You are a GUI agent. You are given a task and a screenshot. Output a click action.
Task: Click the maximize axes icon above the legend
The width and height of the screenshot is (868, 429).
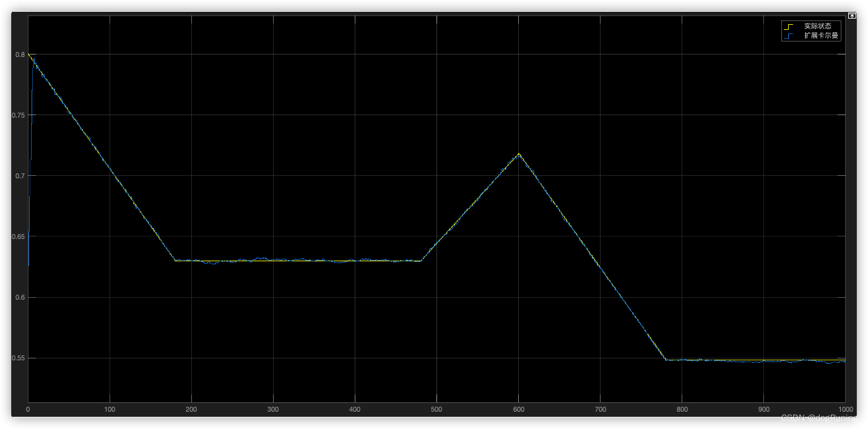[852, 15]
